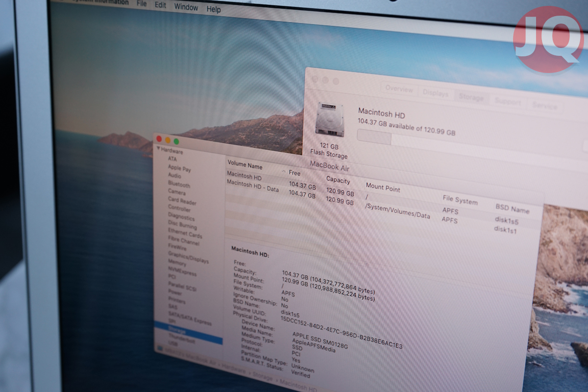Select SAS in the Hardware list

tap(173, 307)
